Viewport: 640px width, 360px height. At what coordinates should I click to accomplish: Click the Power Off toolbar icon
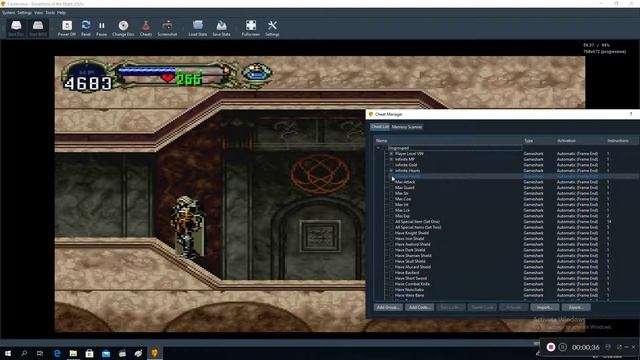(67, 28)
